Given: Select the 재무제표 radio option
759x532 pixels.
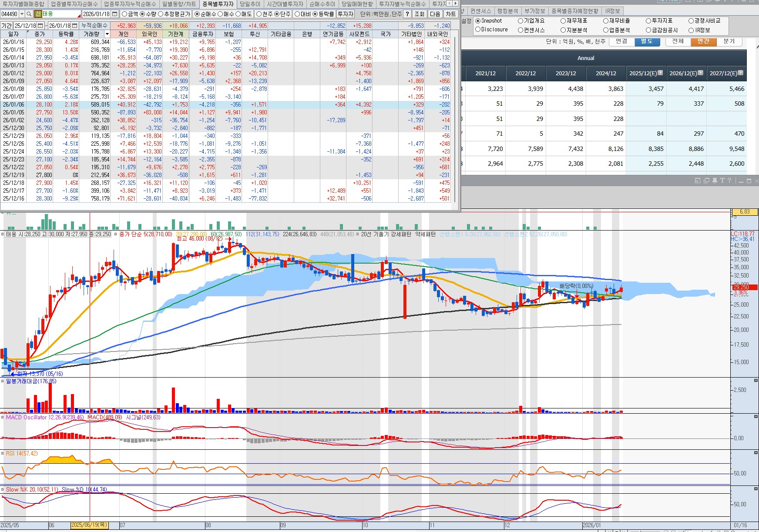Looking at the screenshot, I should pyautogui.click(x=563, y=20).
